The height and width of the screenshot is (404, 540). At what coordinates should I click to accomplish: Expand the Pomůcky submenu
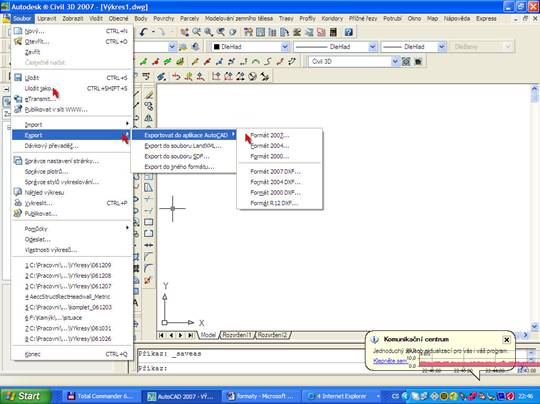click(x=72, y=229)
